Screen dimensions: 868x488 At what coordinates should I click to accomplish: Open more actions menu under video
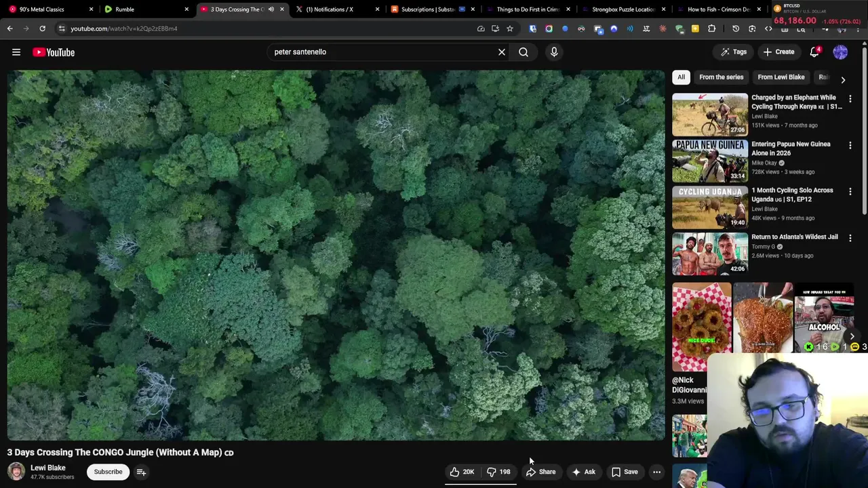click(x=656, y=472)
